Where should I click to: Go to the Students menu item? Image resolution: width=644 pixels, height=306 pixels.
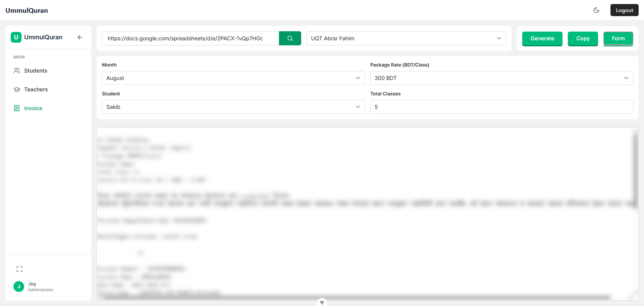[x=36, y=71]
